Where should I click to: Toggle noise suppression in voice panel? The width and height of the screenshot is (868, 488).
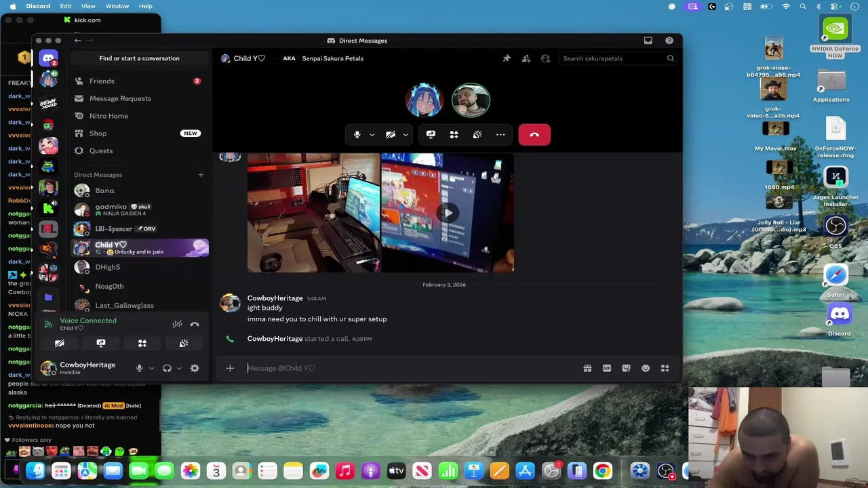point(177,324)
